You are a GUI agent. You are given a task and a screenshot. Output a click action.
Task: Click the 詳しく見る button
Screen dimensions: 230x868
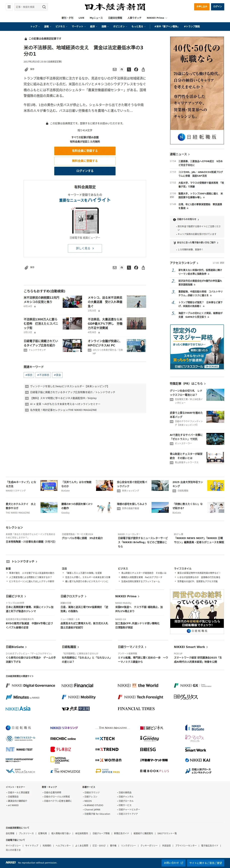click(85, 248)
